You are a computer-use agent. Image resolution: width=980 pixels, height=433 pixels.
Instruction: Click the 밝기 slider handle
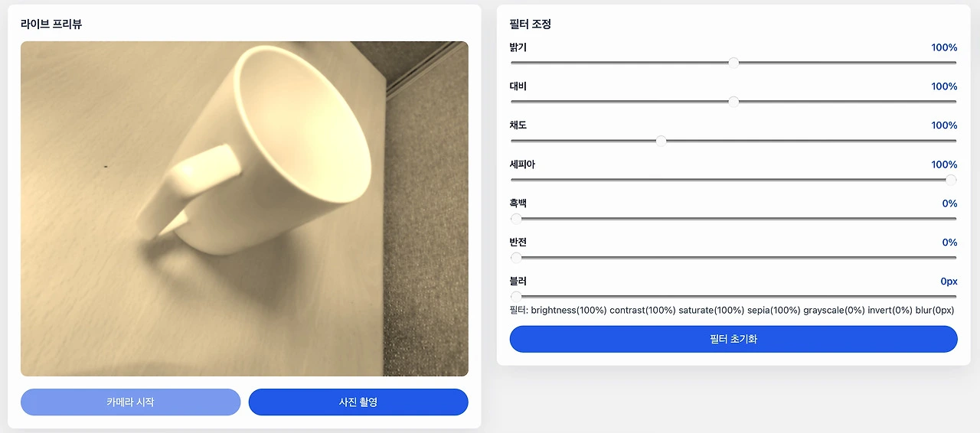pyautogui.click(x=733, y=63)
